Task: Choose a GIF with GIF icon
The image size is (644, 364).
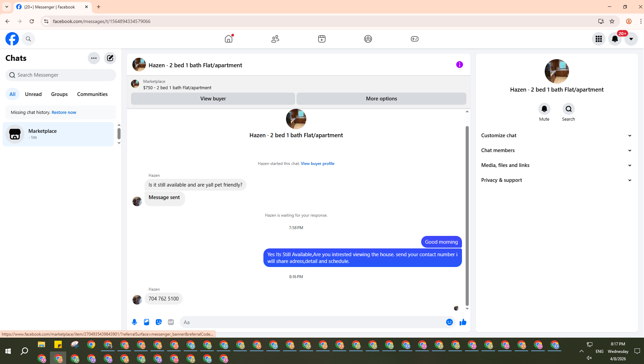Action: tap(171, 322)
